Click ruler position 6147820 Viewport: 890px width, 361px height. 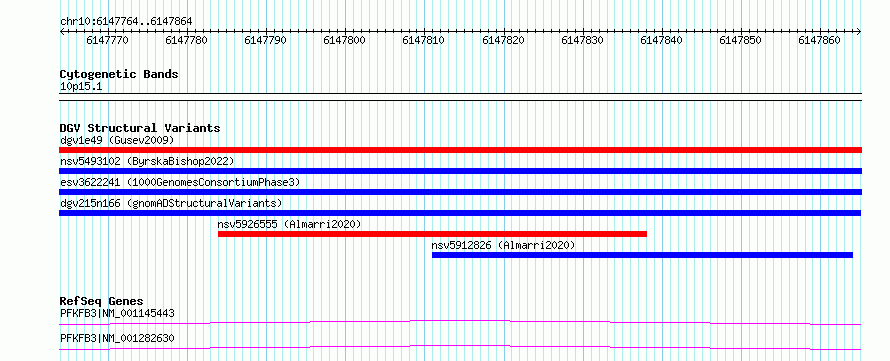[x=503, y=40]
